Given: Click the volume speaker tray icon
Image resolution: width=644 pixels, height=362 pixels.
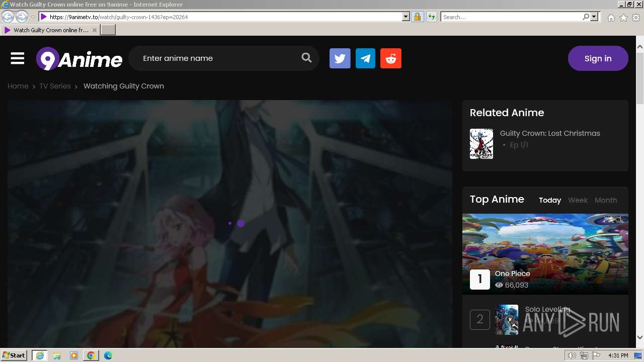Looking at the screenshot, I should click(572, 355).
